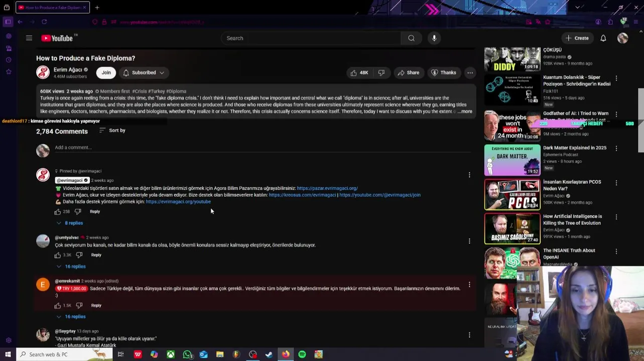Open the evrimagaci.org/youtube link

[178, 202]
